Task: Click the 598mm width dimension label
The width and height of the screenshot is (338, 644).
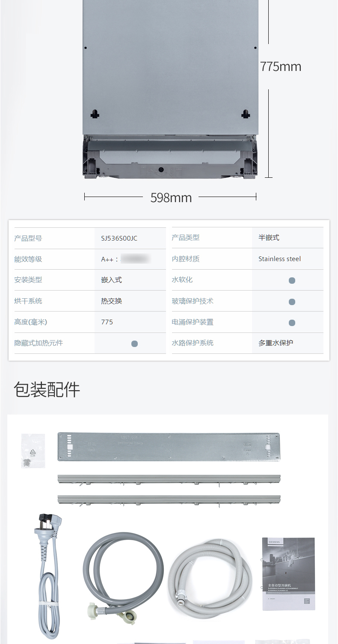Action: [x=171, y=198]
